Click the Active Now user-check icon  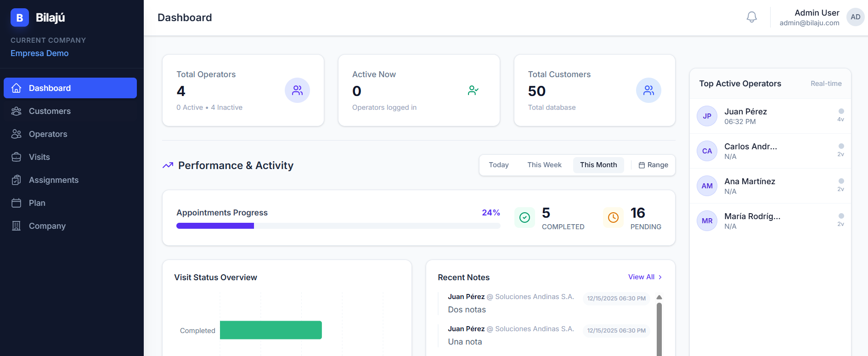click(473, 90)
